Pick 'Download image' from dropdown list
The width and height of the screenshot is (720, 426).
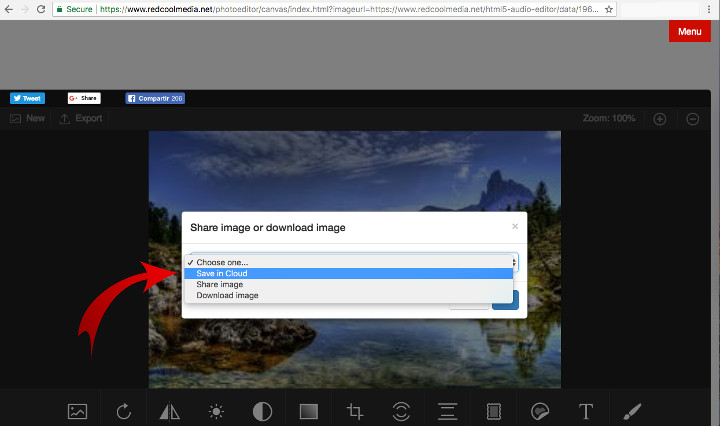click(x=227, y=295)
